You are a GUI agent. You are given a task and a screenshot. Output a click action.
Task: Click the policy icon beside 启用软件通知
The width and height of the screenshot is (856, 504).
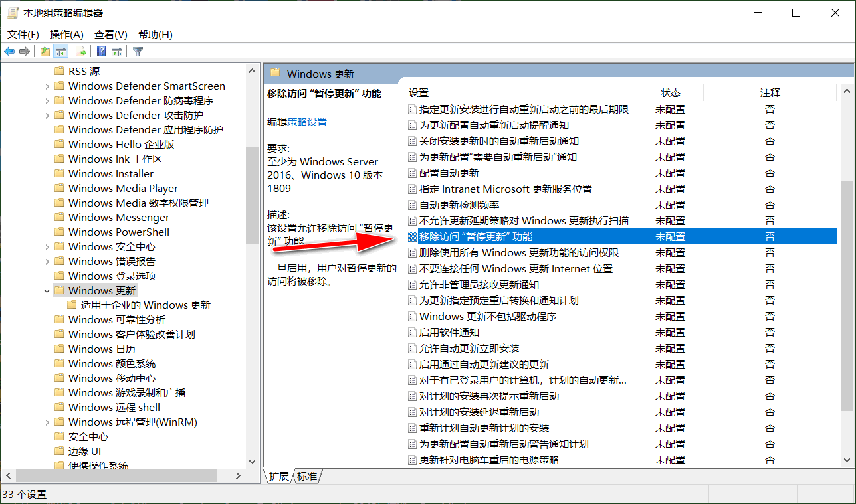pos(412,332)
